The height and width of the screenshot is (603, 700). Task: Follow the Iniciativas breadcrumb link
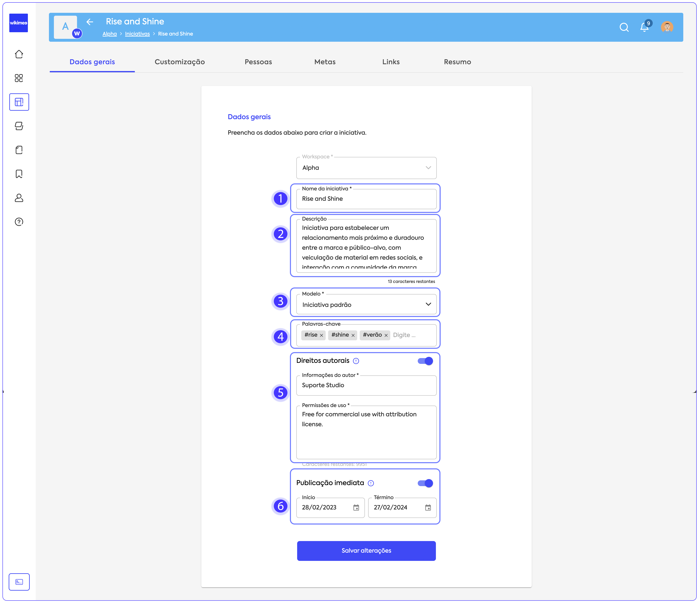point(137,34)
